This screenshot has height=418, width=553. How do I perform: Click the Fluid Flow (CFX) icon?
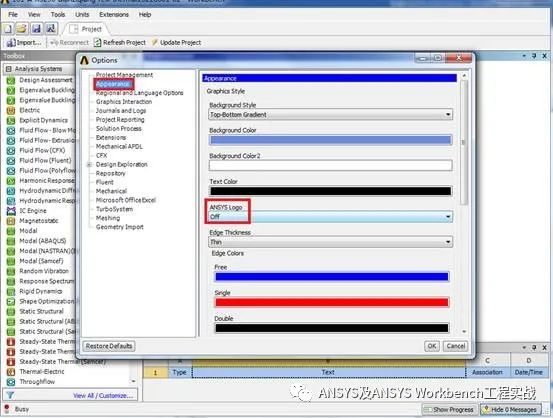coord(11,151)
